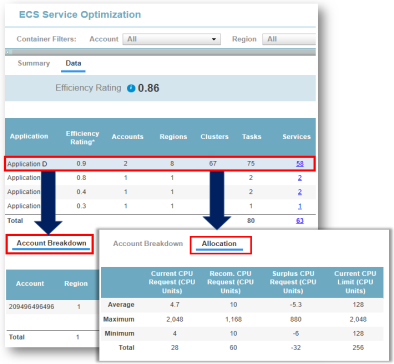The height and width of the screenshot is (364, 394).
Task: Click the Current CPU Limit column header
Action: point(355,282)
